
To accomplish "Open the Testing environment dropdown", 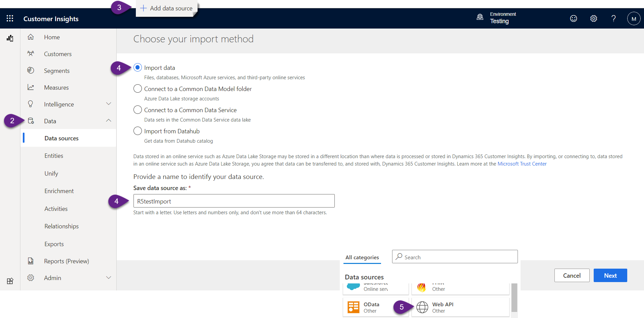I will coord(499,21).
